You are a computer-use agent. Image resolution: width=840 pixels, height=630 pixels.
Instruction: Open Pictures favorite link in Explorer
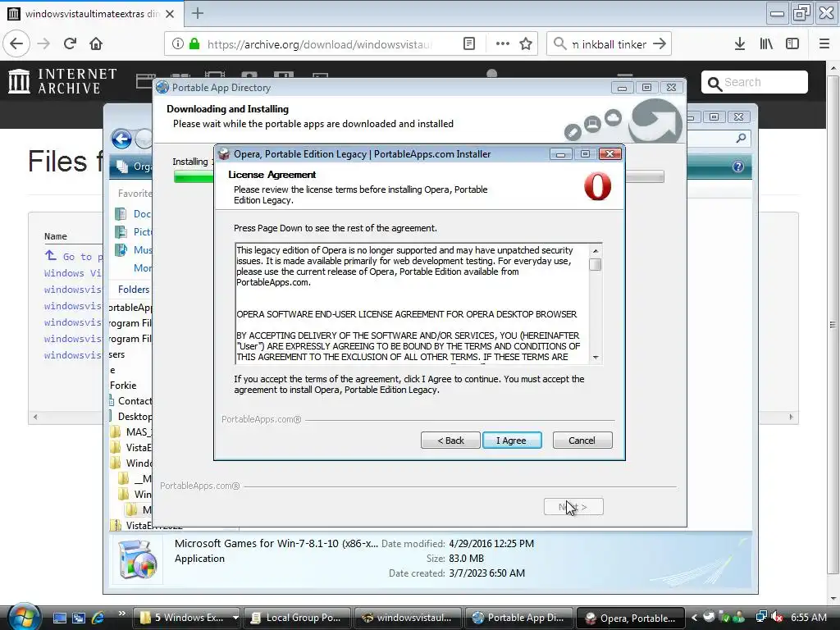click(x=134, y=232)
